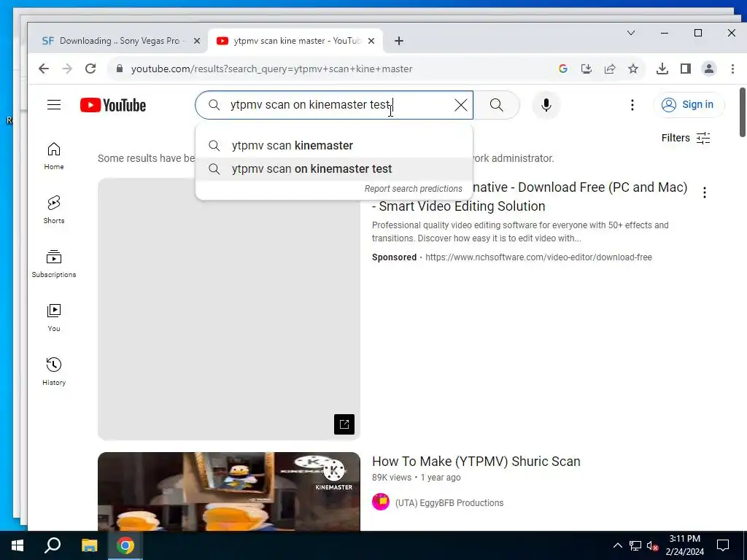The width and height of the screenshot is (747, 560).
Task: Open File Explorer from the taskbar
Action: coord(89,545)
